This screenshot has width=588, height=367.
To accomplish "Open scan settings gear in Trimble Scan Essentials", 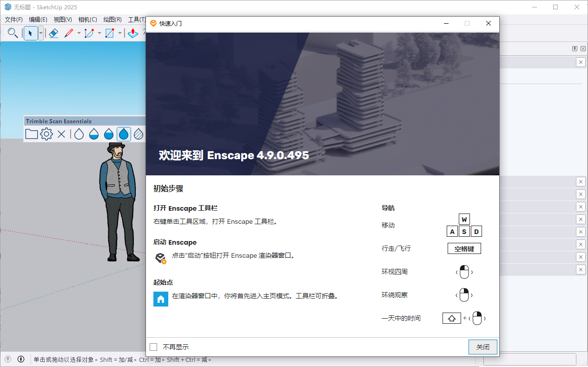I will (46, 134).
